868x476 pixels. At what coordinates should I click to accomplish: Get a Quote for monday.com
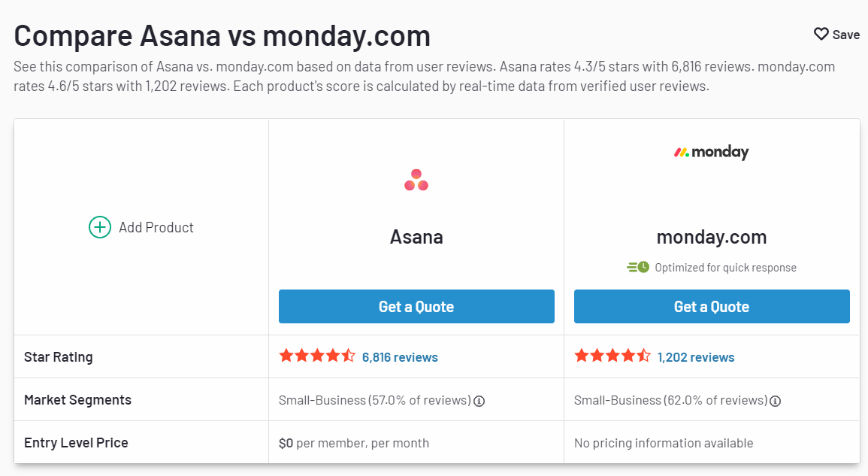(712, 307)
